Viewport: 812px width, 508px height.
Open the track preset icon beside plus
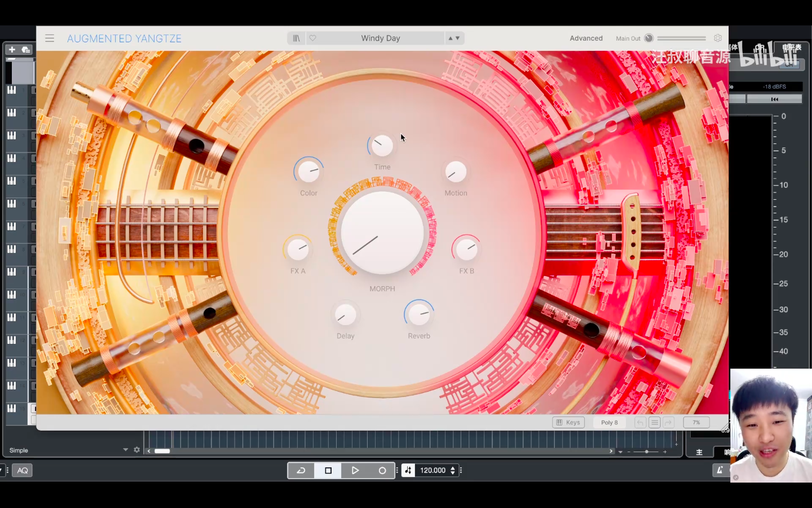[26, 50]
